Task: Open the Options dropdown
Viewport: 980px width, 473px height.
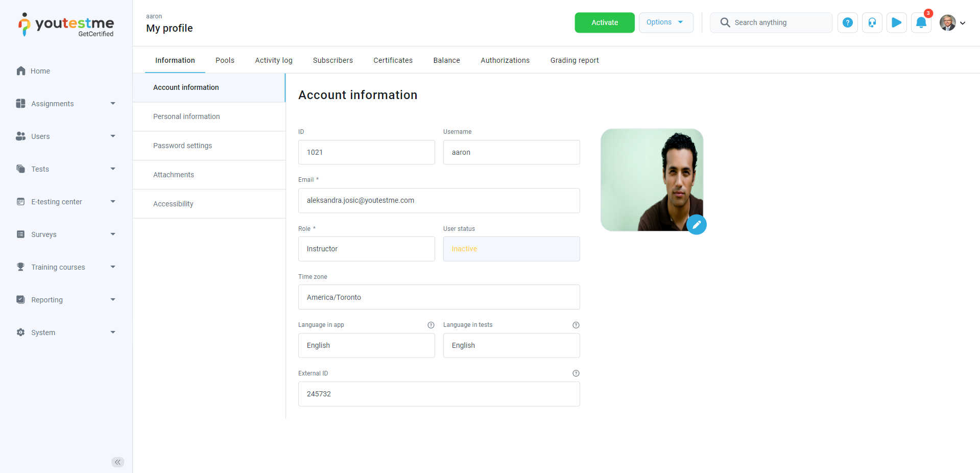Action: coord(665,22)
